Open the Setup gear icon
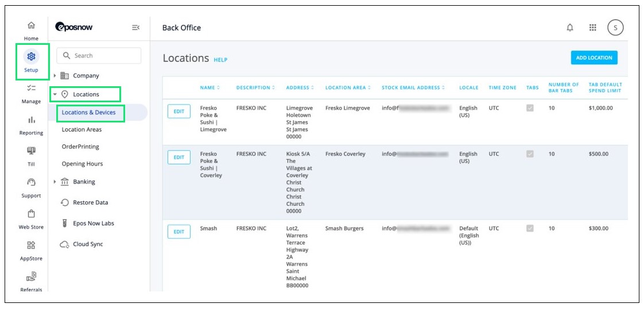This screenshot has height=311, width=644. pos(31,56)
